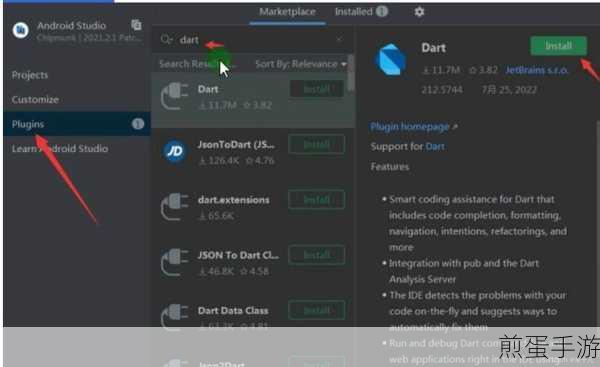The width and height of the screenshot is (600, 367).
Task: Click the results list scrollbar thumb
Action: [x=351, y=73]
